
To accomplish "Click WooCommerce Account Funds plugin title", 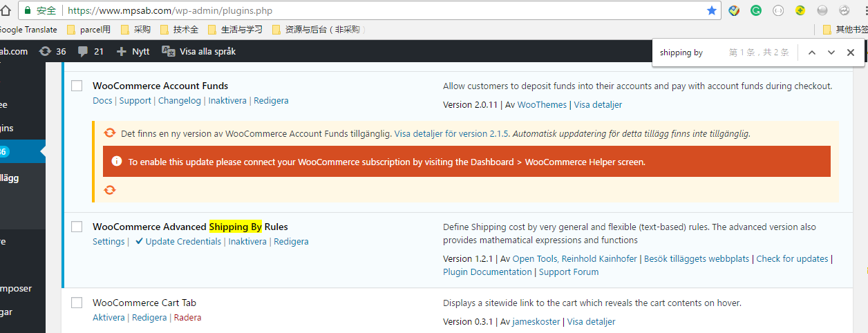I will click(160, 86).
